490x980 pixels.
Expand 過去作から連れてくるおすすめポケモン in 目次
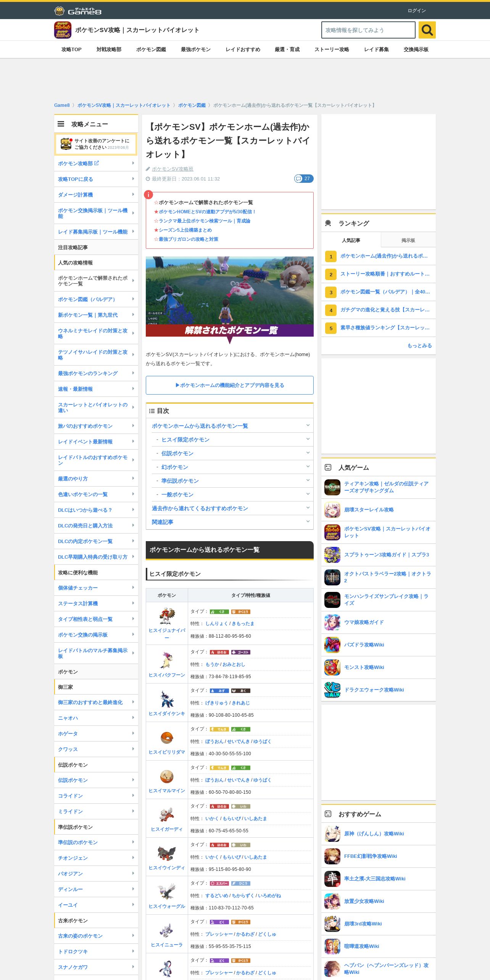pyautogui.click(x=230, y=508)
